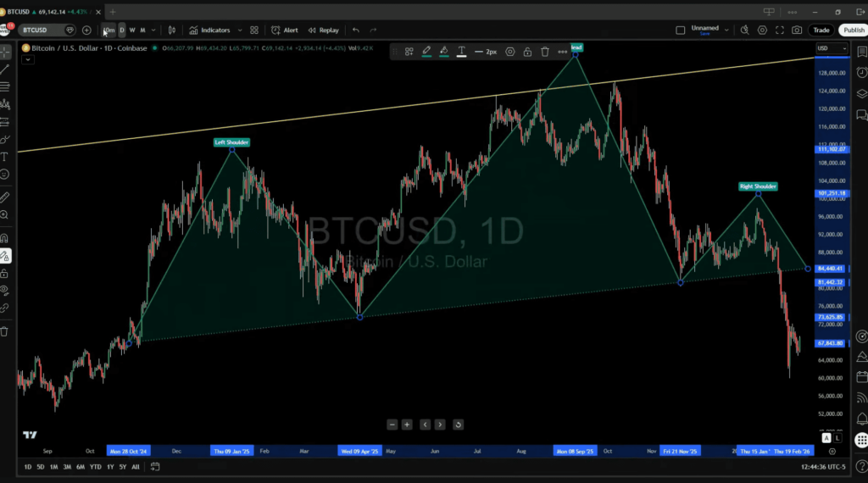Select the M monthly interval

click(142, 31)
